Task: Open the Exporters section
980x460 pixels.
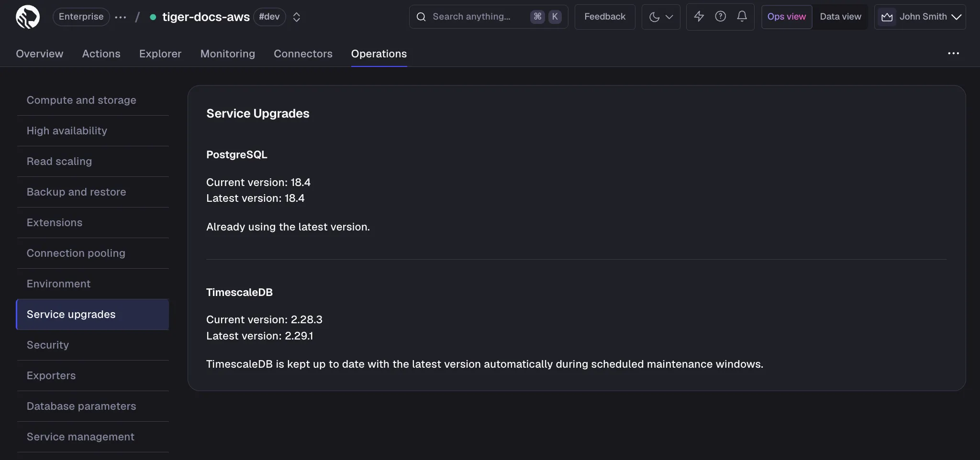Action: coord(93,375)
